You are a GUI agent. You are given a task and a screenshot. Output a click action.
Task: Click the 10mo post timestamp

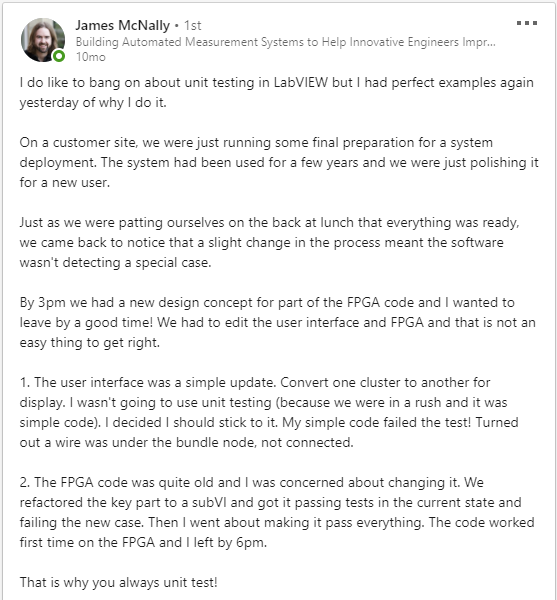[x=91, y=57]
